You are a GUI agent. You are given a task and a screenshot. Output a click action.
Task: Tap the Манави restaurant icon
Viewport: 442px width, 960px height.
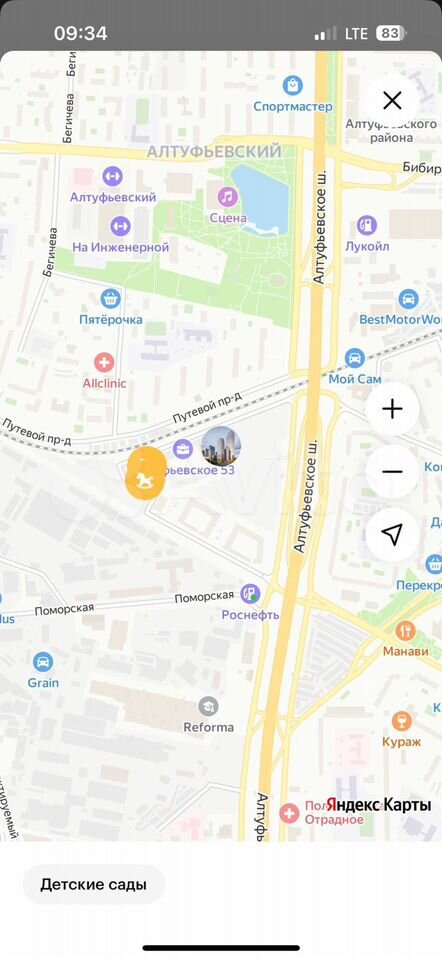point(405,631)
